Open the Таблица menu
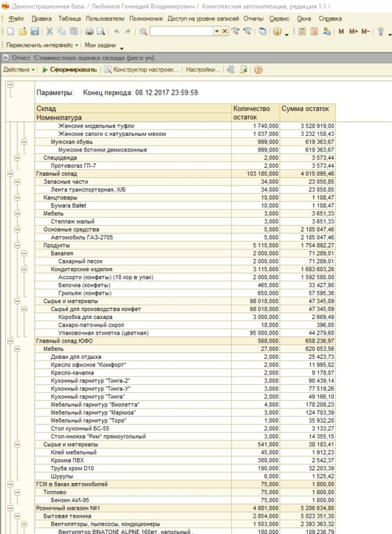This screenshot has height=534, width=392. pos(69,19)
